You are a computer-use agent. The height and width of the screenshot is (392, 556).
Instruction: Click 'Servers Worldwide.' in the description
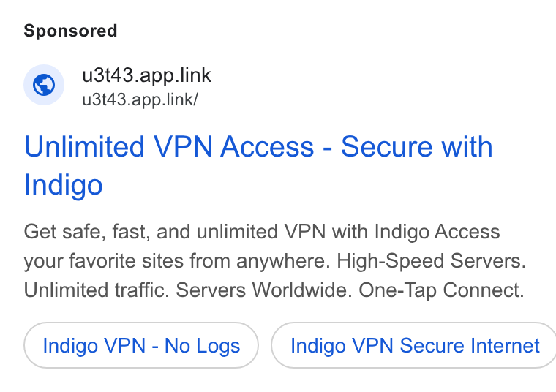(264, 290)
